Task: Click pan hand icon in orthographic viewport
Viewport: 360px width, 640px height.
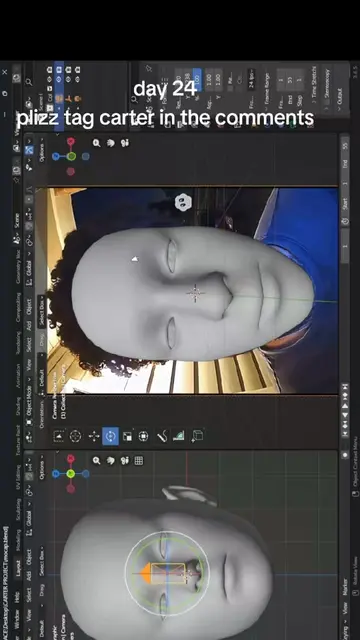Action: [x=111, y=460]
